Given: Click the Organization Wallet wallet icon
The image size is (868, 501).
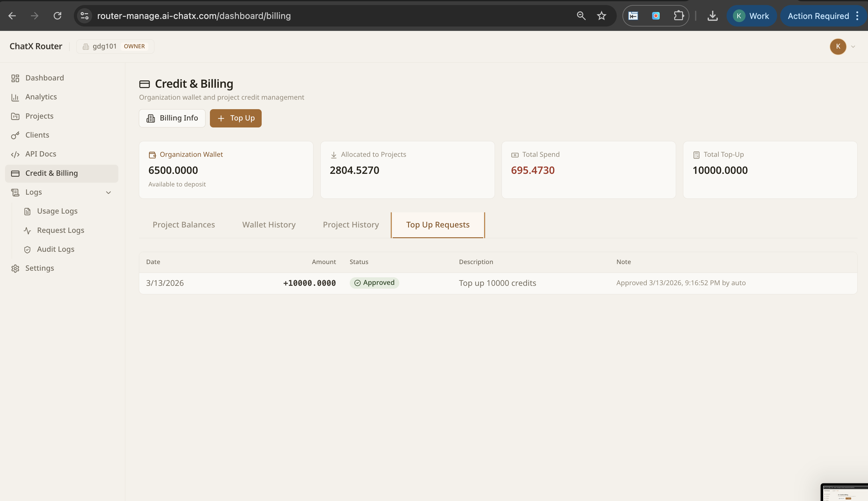Looking at the screenshot, I should pyautogui.click(x=152, y=155).
